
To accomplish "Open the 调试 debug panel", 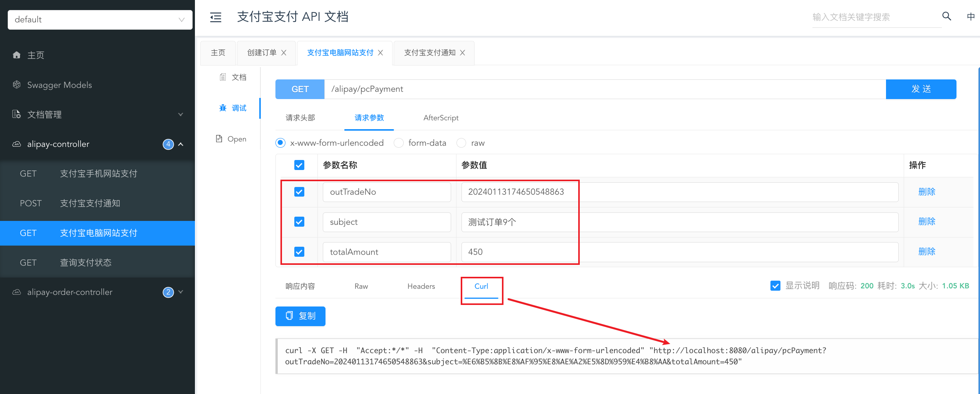I will (233, 108).
